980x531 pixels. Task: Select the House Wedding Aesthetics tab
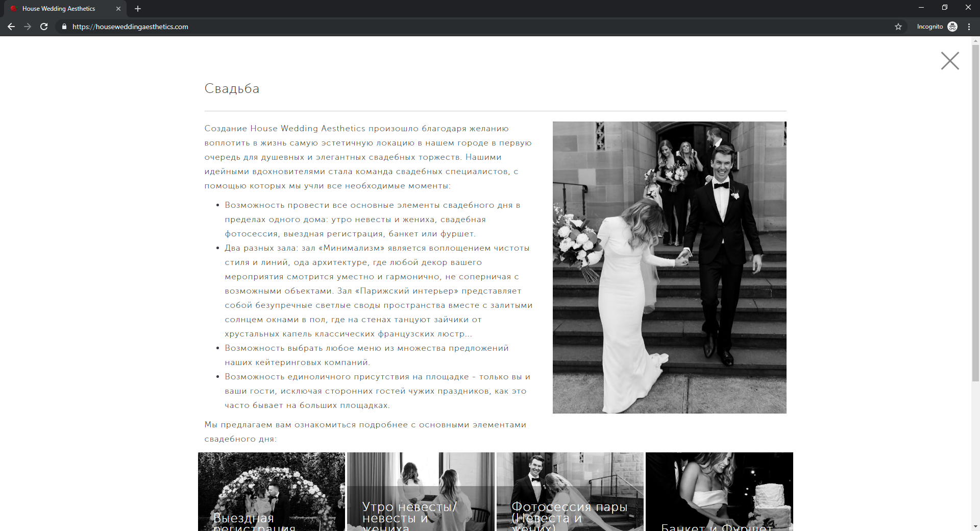(59, 9)
